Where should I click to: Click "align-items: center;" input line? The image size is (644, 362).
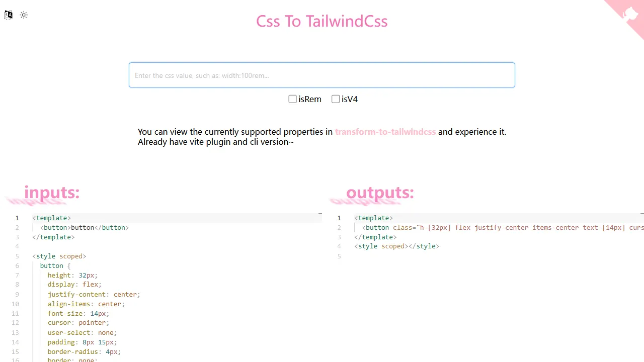tap(86, 304)
